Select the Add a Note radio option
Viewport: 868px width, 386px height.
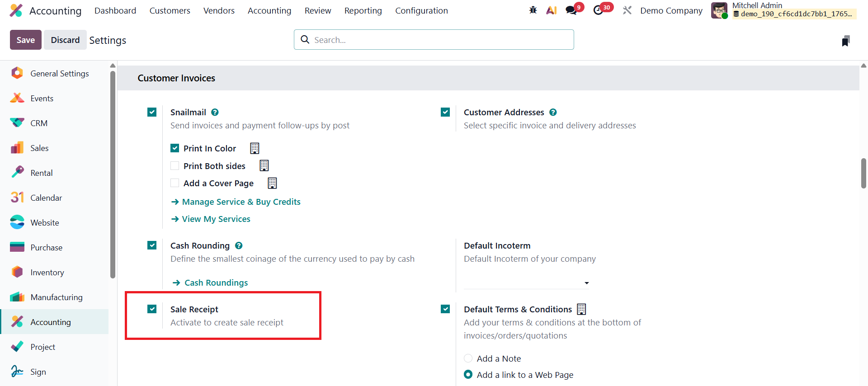point(468,358)
